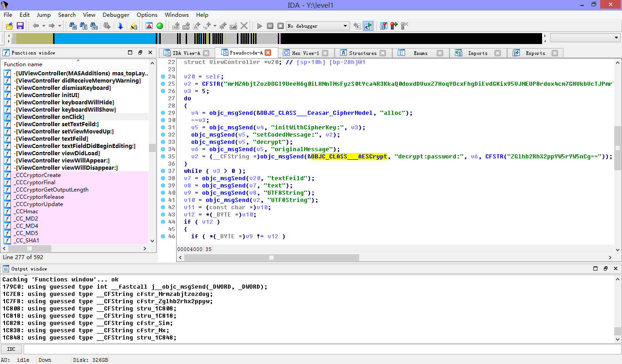Toggle breakpoint dot on line 46
The image size is (622, 364).
pyautogui.click(x=163, y=236)
